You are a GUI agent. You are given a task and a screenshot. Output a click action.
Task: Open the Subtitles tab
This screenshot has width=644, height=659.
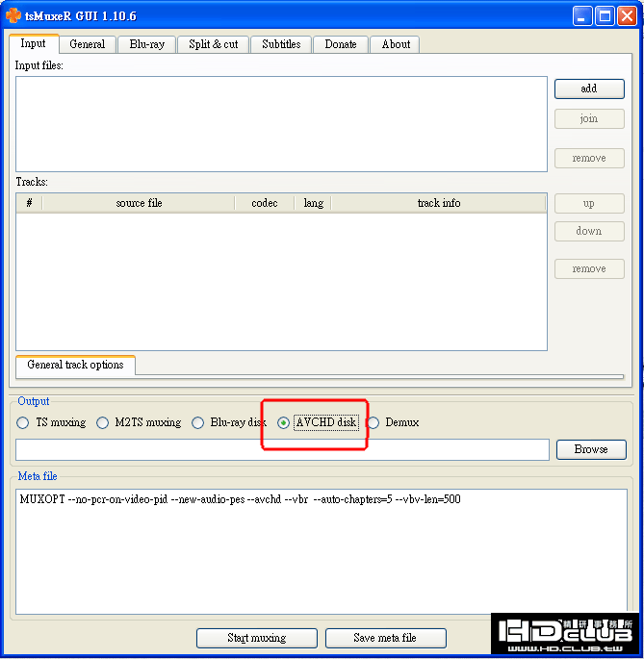coord(281,44)
